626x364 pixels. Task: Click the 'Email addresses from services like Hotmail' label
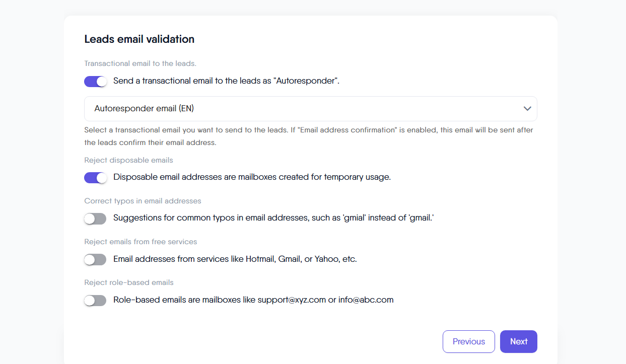235,259
